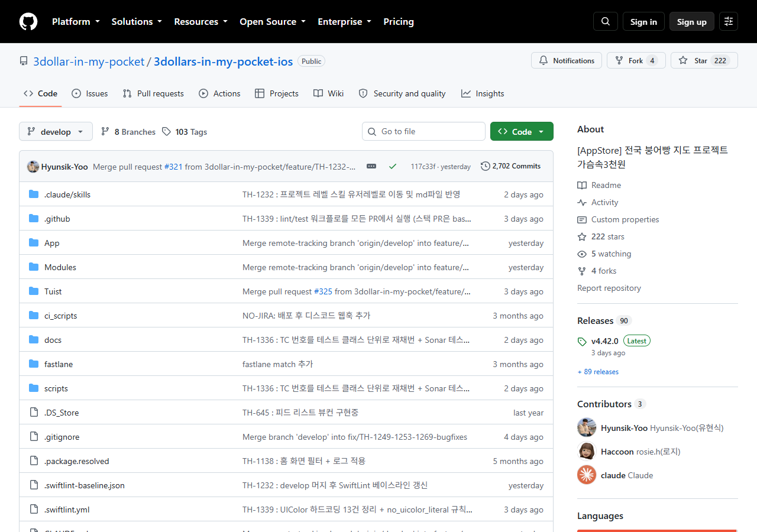The image size is (757, 532).
Task: Open the Pricing page
Action: tap(399, 21)
